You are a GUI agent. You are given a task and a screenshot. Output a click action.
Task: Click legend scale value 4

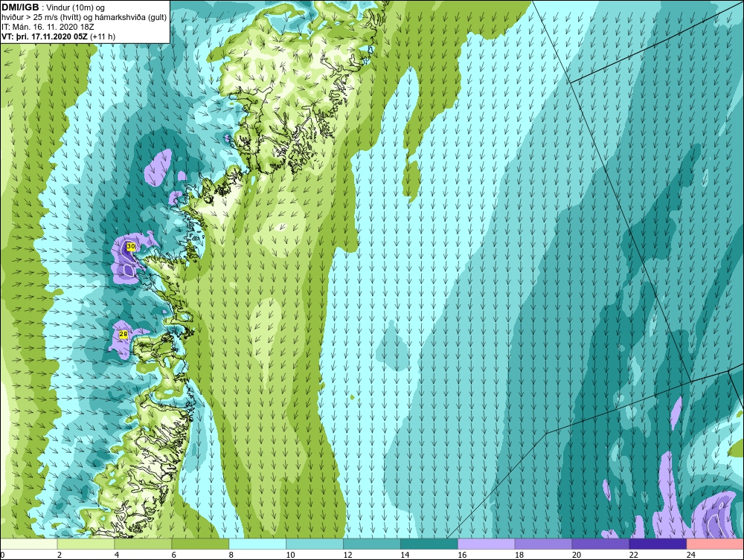click(x=117, y=555)
